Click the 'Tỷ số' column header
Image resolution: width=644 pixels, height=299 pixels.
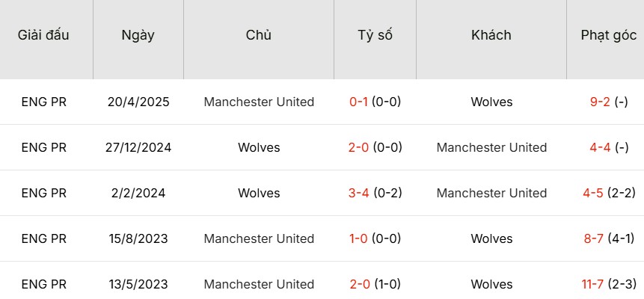tap(375, 35)
